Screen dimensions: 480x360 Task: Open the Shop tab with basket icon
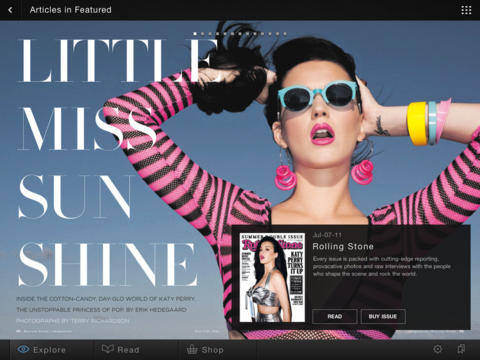pos(205,350)
